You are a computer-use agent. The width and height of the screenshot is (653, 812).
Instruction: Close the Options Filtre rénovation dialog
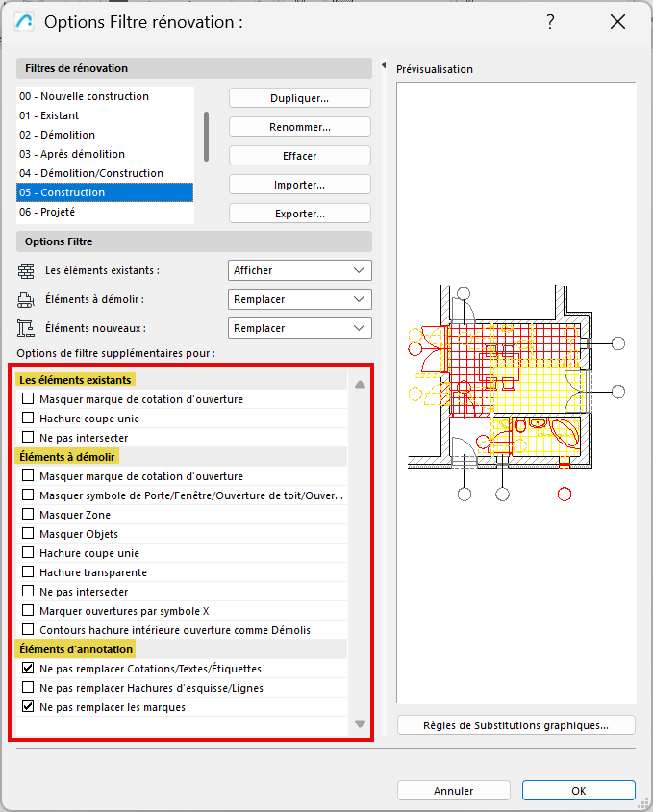pyautogui.click(x=617, y=22)
